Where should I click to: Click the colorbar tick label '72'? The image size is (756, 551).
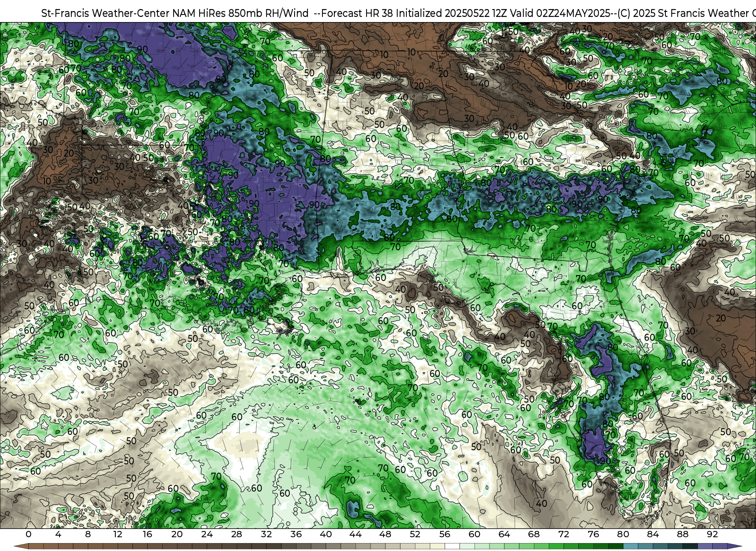pos(564,534)
